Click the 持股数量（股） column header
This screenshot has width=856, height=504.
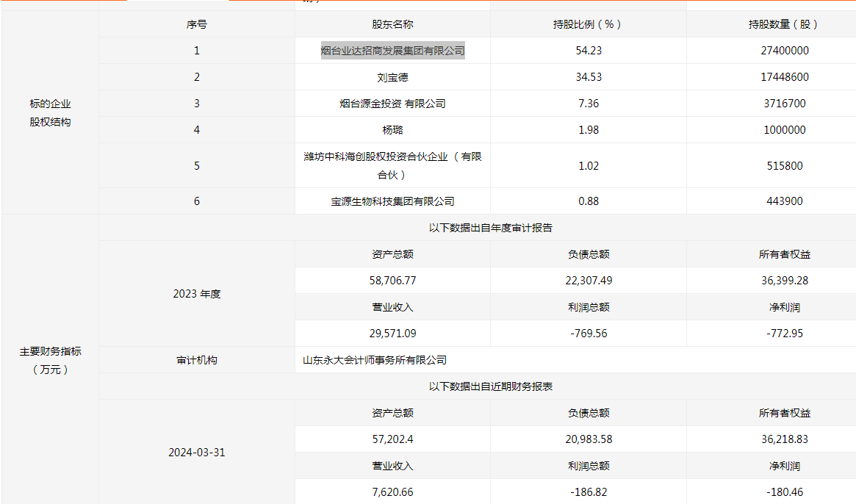point(785,24)
